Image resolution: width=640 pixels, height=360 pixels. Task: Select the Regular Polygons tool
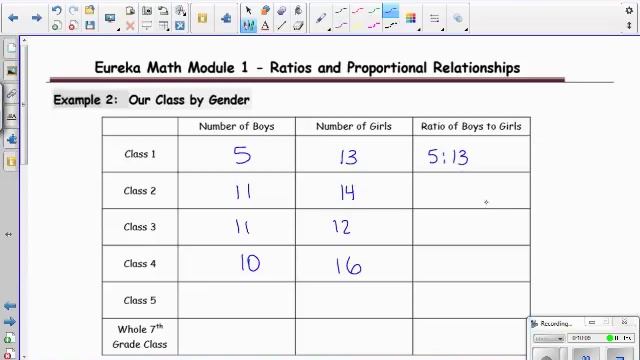[282, 10]
